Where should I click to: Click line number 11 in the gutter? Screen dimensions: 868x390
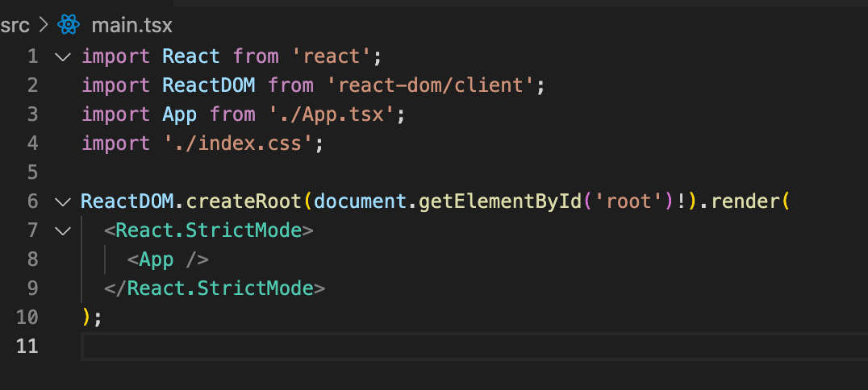click(27, 346)
